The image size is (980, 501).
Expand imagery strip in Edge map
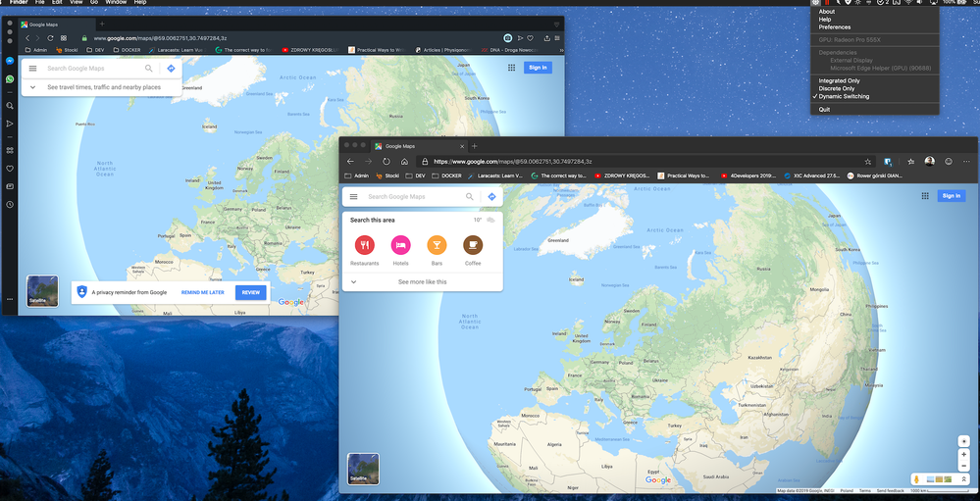point(963,479)
